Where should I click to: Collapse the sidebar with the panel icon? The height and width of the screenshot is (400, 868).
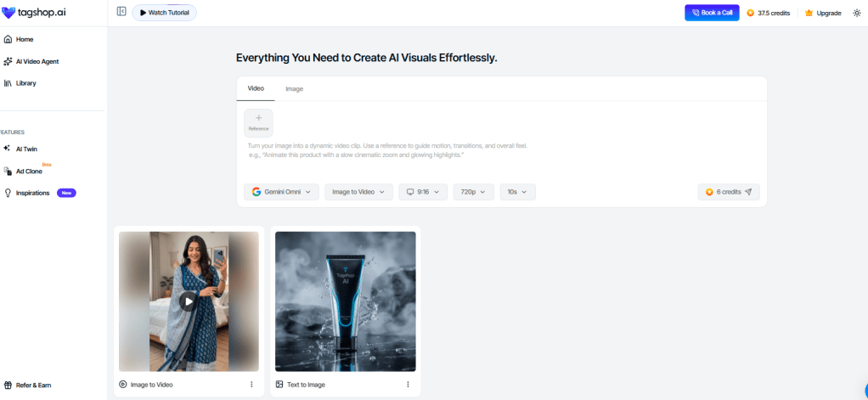coord(121,11)
